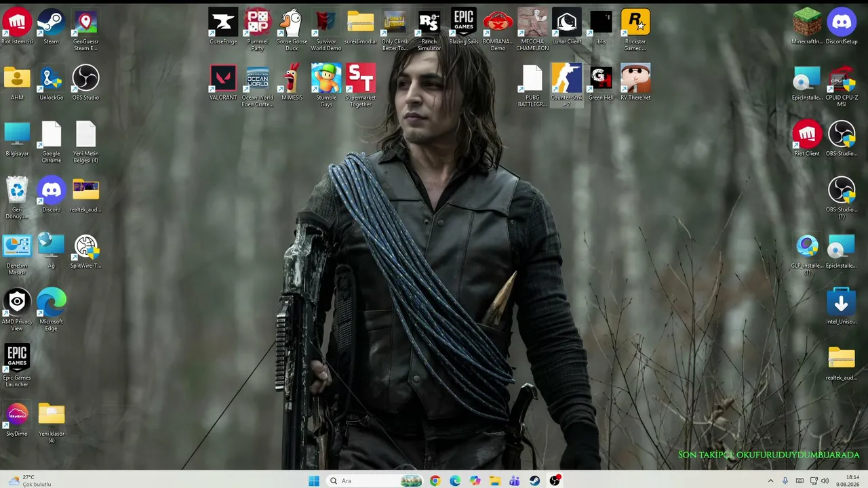This screenshot has height=488, width=868.
Task: Open the süreklimodlar zipped folder
Action: [360, 27]
